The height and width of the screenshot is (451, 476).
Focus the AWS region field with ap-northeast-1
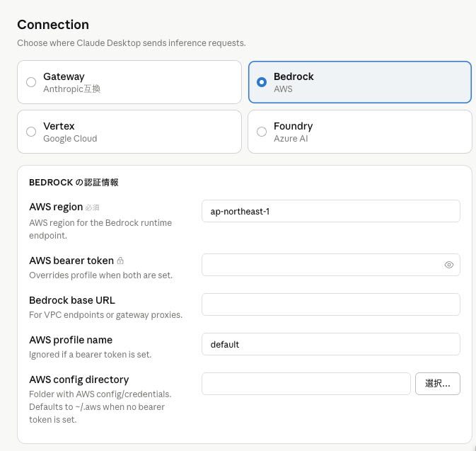[x=330, y=211]
